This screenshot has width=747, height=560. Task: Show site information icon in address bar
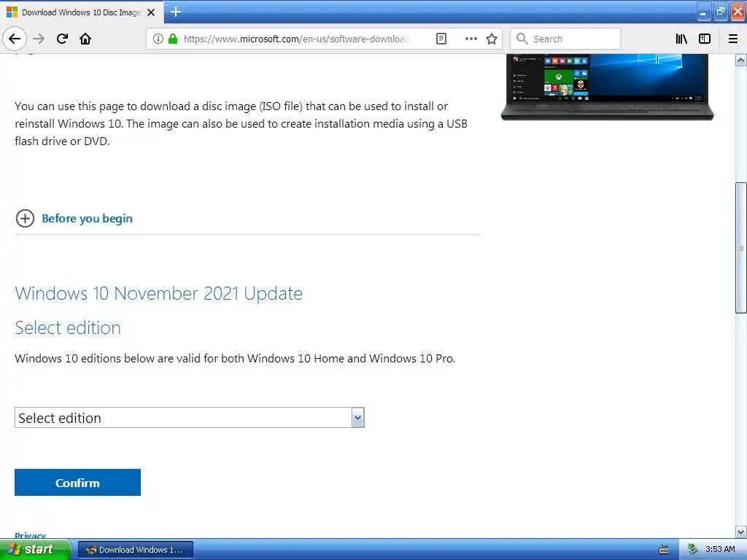(158, 39)
